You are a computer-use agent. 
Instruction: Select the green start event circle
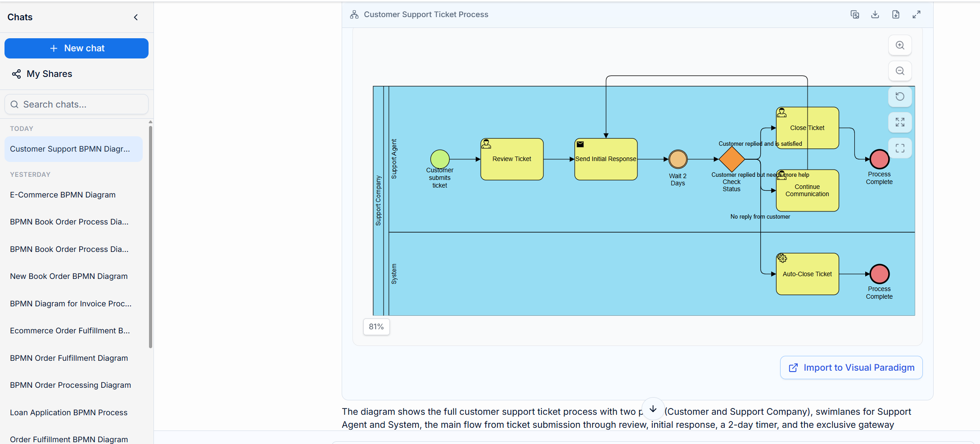point(440,159)
